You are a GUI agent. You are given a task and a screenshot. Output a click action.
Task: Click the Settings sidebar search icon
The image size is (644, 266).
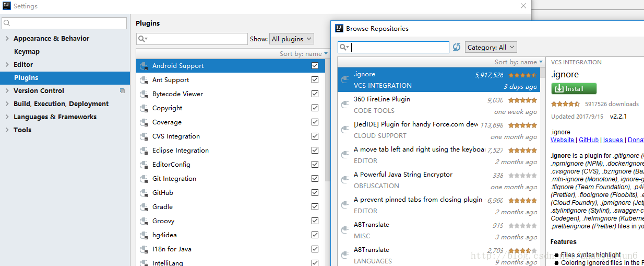point(7,24)
